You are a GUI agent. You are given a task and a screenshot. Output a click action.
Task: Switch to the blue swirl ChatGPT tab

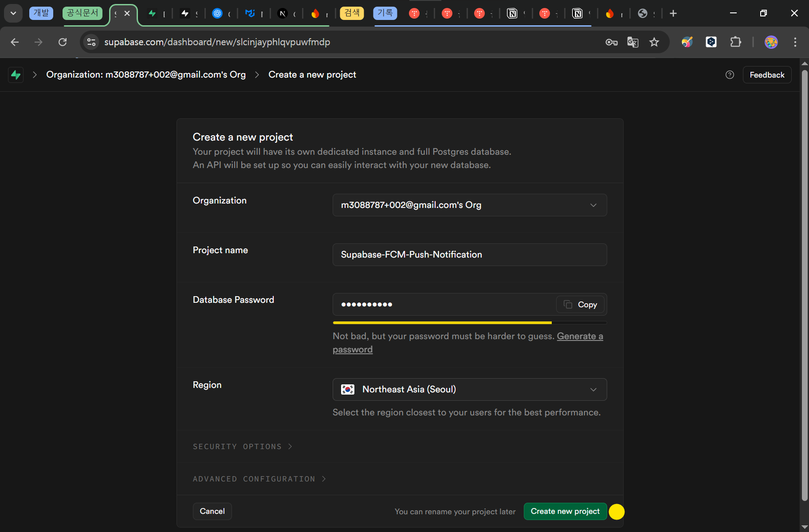[x=217, y=13]
